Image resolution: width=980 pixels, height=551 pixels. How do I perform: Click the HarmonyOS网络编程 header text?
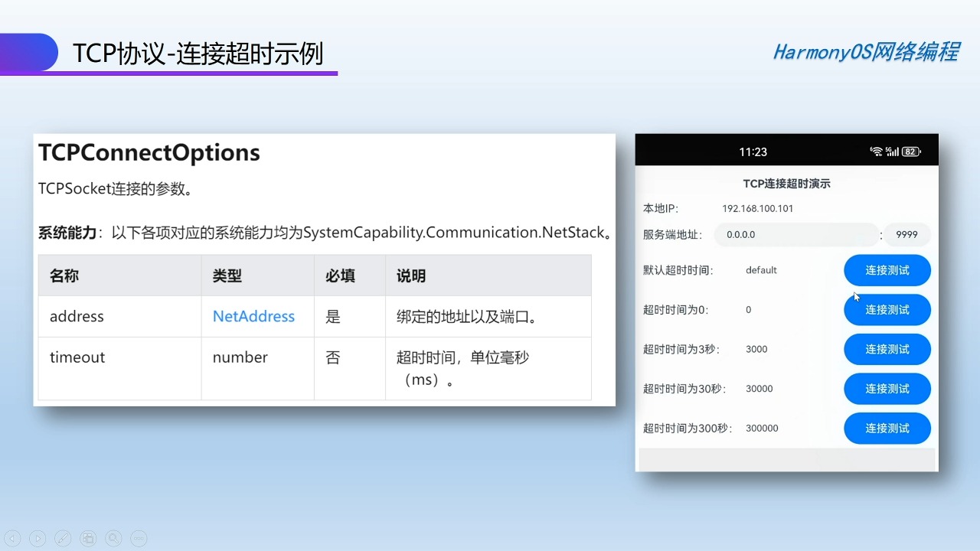(866, 52)
